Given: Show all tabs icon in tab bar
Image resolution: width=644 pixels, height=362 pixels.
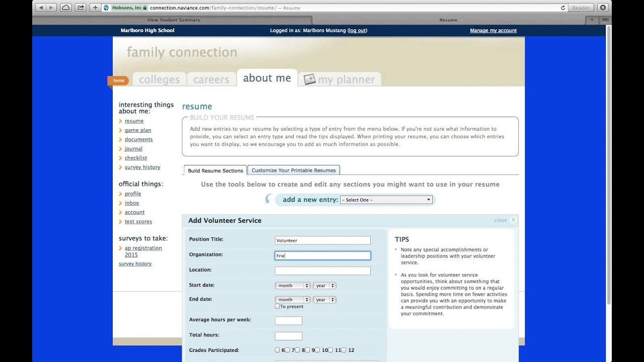Looking at the screenshot, I should [x=605, y=20].
